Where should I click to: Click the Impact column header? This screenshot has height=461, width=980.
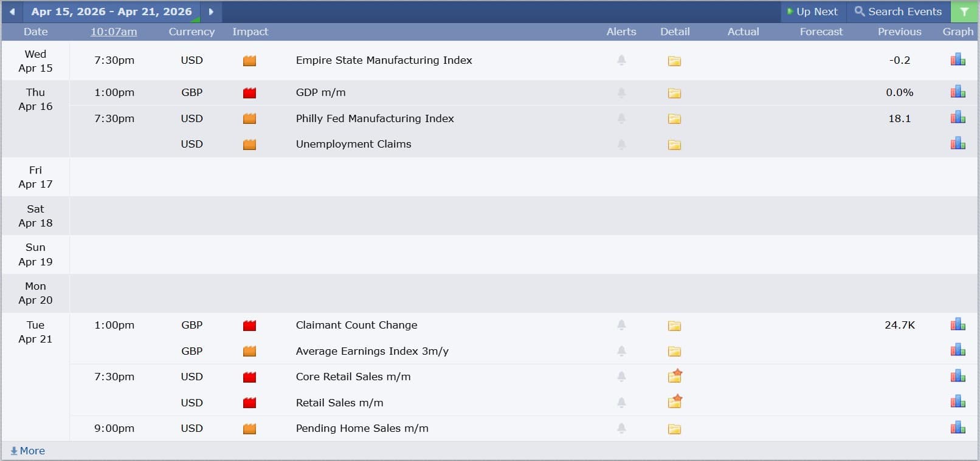point(250,32)
